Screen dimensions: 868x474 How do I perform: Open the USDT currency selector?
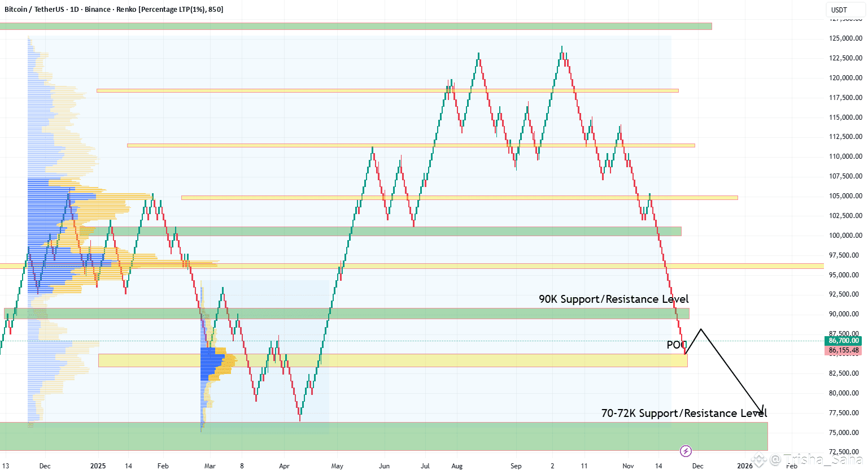839,10
